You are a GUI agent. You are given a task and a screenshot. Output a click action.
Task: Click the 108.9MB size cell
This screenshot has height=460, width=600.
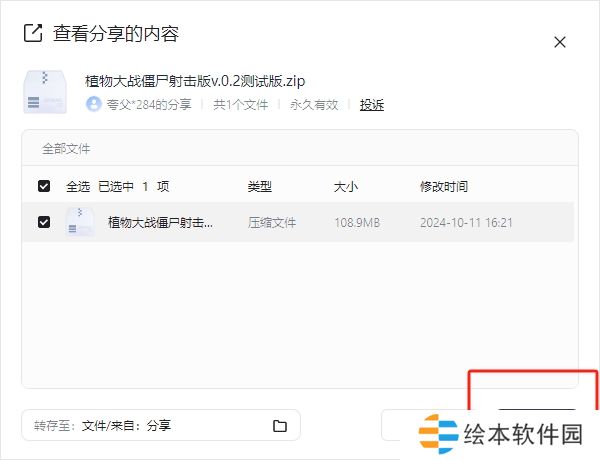coord(357,222)
